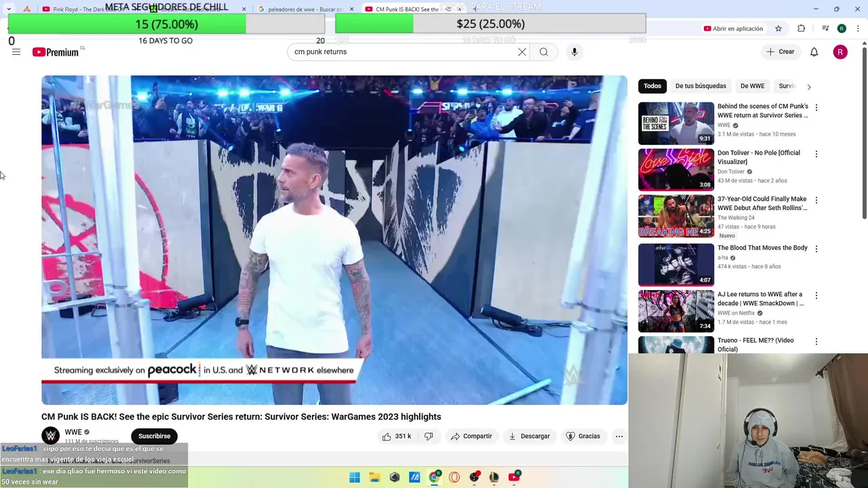Select the De tus búsquedas chip

pos(701,86)
